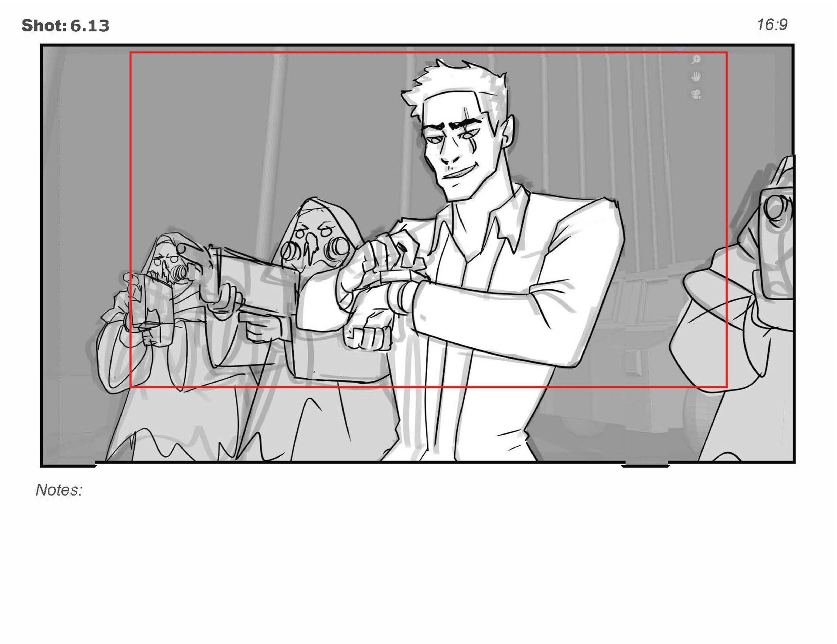
Task: Click the zoom magnifier icon in viewport
Action: click(x=696, y=60)
